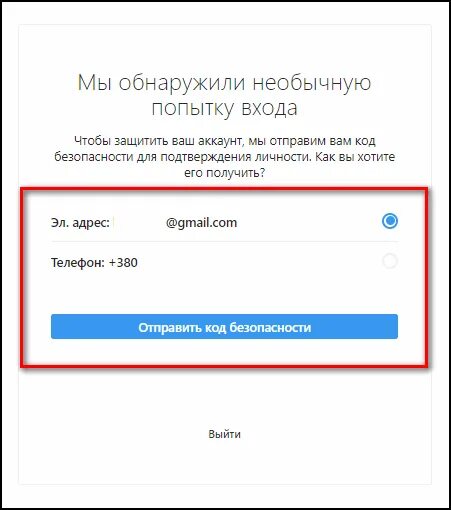Viewport: 451px width, 510px height.
Task: Select the phone number radio button
Action: pos(390,261)
